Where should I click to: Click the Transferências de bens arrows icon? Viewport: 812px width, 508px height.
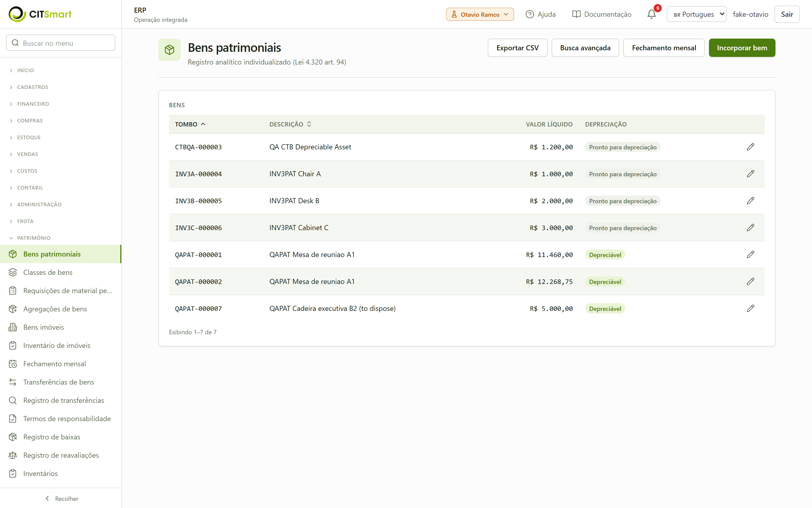pyautogui.click(x=13, y=382)
